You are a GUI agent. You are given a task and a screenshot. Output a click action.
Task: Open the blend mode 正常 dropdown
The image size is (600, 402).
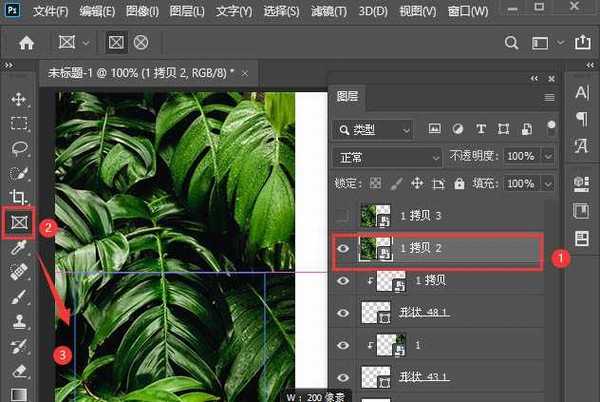click(388, 157)
